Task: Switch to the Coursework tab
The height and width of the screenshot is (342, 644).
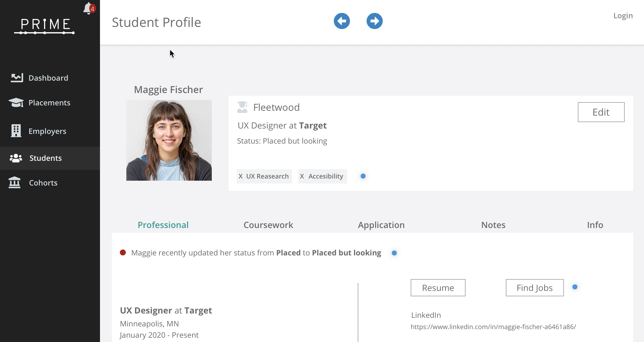Action: click(x=268, y=225)
